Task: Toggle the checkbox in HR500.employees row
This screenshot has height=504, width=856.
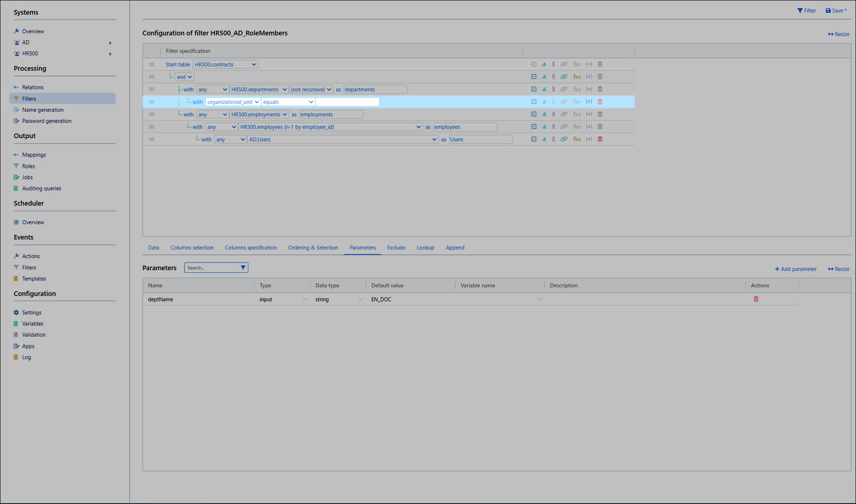Action: (534, 127)
